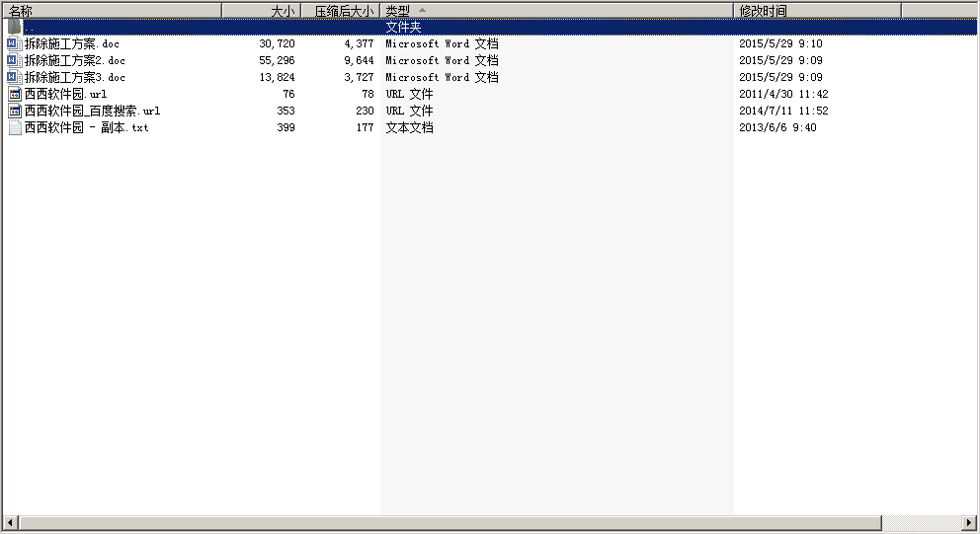Sort by the 大小 column header
The width and height of the screenshot is (980, 534).
[x=262, y=11]
